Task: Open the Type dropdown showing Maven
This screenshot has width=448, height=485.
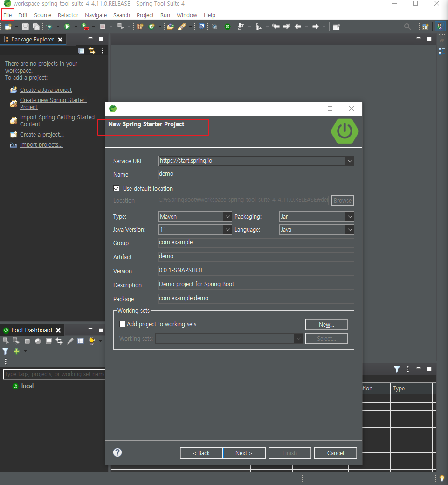Action: 227,217
